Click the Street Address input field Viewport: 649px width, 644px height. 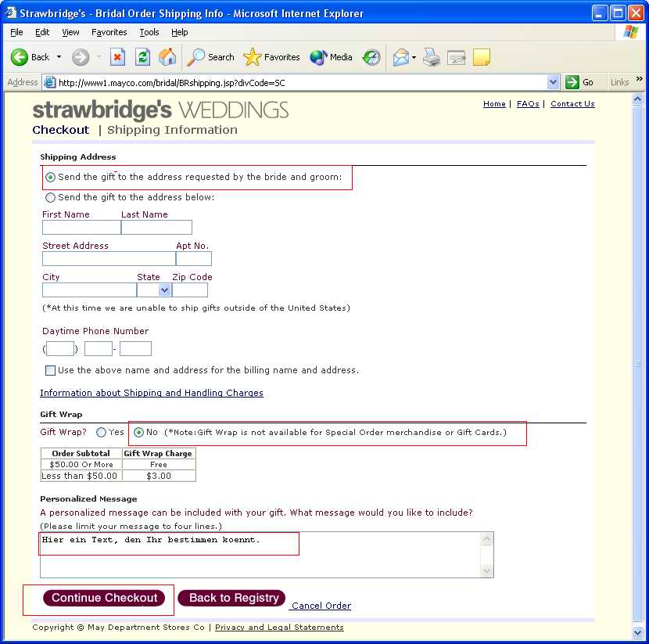[109, 259]
